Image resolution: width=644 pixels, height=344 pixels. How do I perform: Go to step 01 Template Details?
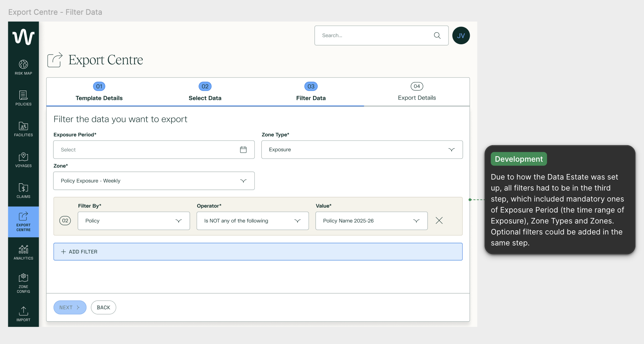(99, 92)
